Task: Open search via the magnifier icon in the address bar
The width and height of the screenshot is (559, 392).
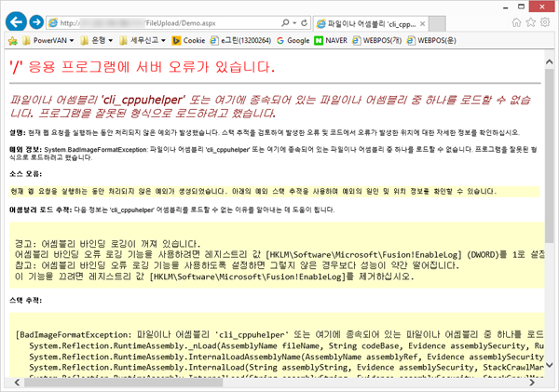Action: click(285, 22)
